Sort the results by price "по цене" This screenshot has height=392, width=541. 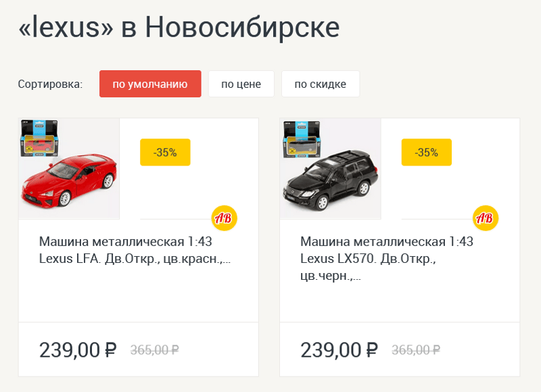click(x=241, y=84)
